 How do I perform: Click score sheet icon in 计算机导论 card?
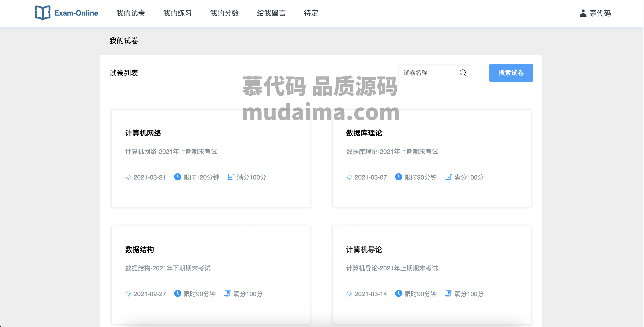point(448,293)
